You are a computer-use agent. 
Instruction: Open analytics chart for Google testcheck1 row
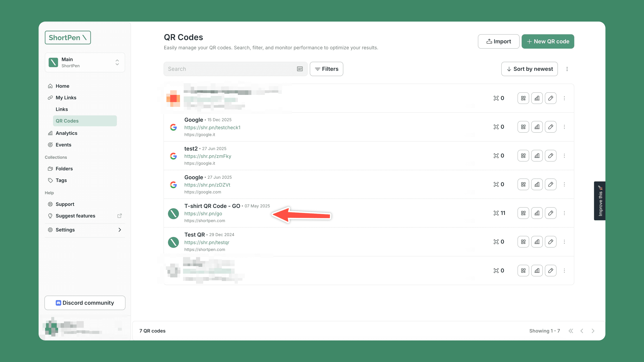click(537, 127)
